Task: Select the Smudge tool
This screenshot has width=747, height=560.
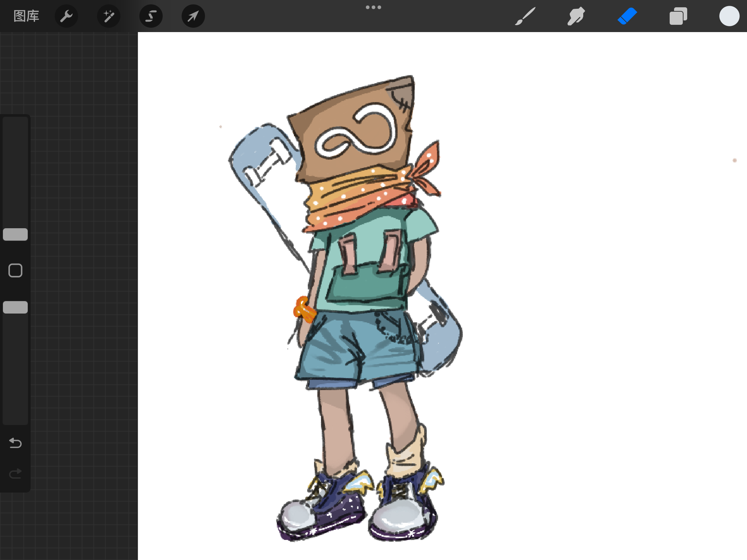Action: click(x=576, y=16)
